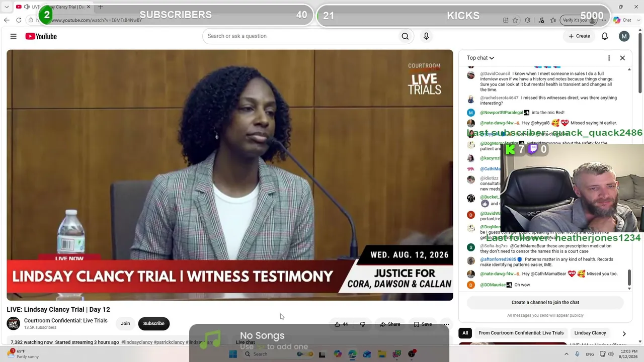Open the YouTube guide hamburger menu
Viewport: 644px width, 362px height.
(14, 36)
